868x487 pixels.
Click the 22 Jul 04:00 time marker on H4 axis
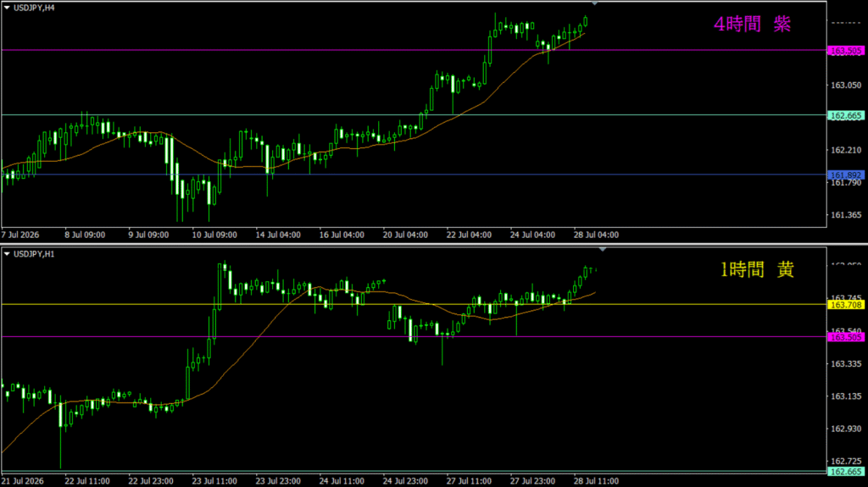tap(469, 235)
